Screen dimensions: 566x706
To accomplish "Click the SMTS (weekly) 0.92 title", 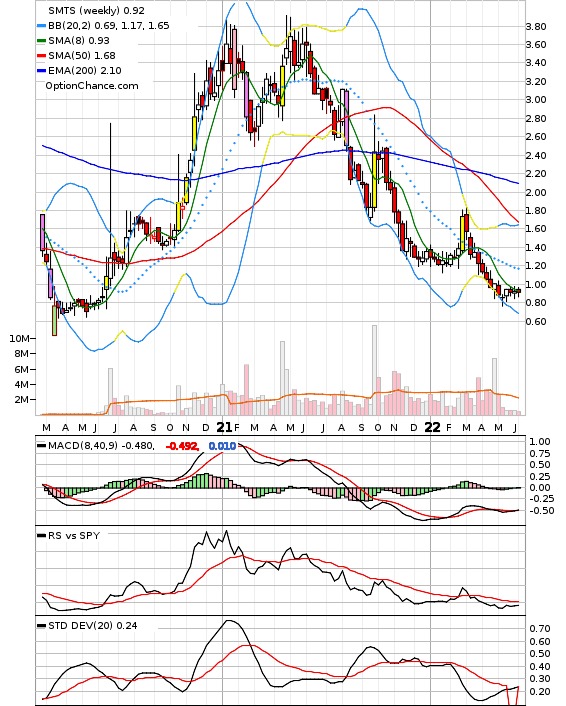I will click(96, 10).
